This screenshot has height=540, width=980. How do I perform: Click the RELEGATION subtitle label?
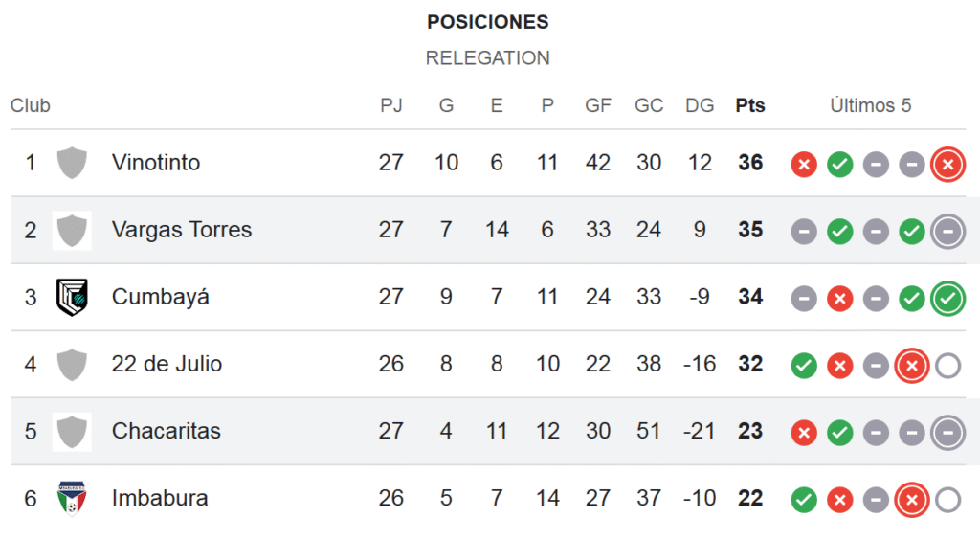pos(487,58)
